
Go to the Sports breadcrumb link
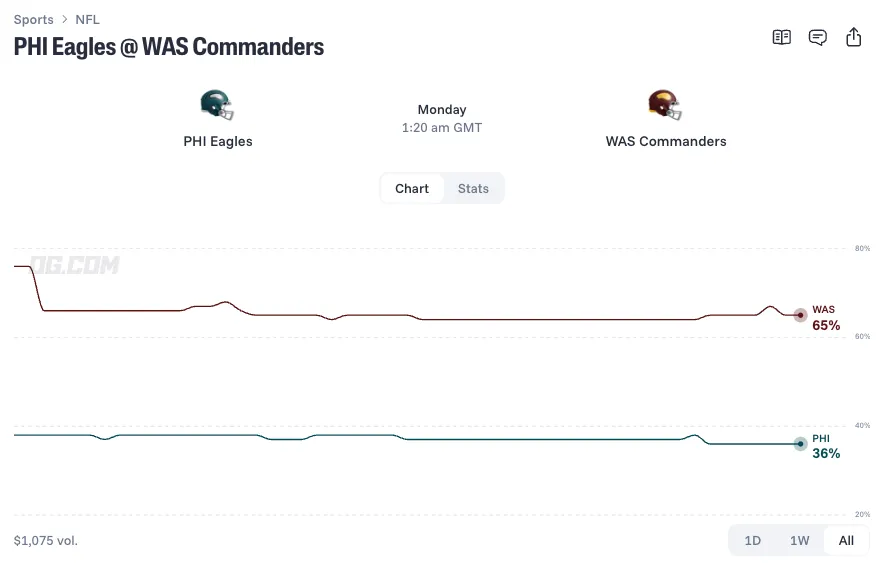point(33,19)
